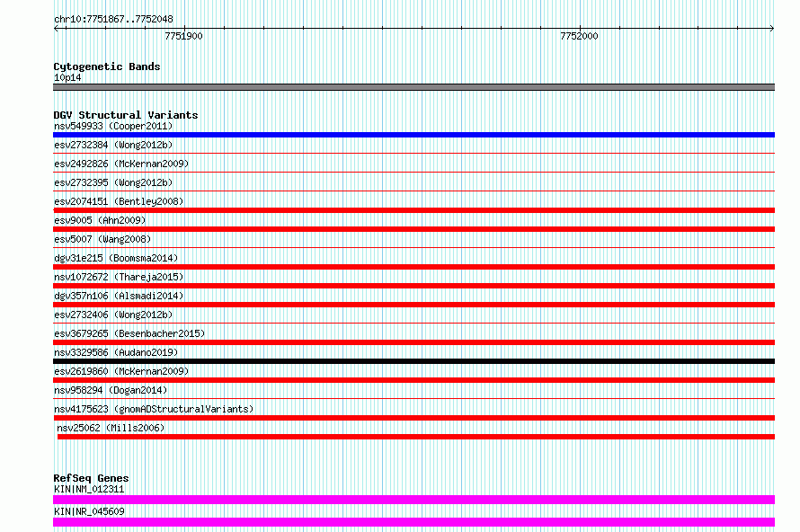Select the gray 10p14 cytogenetic band bar

[x=413, y=87]
